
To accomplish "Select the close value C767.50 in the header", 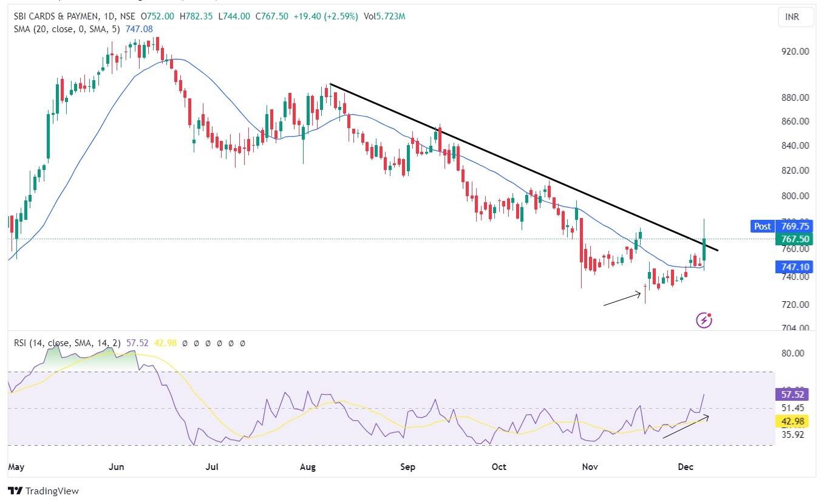I will click(x=271, y=16).
